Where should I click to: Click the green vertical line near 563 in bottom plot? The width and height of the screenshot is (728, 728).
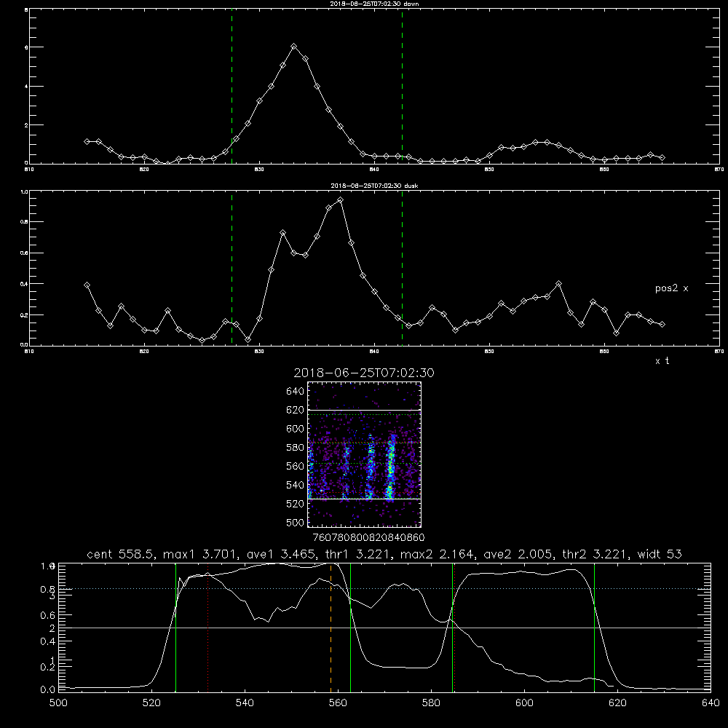(x=350, y=628)
